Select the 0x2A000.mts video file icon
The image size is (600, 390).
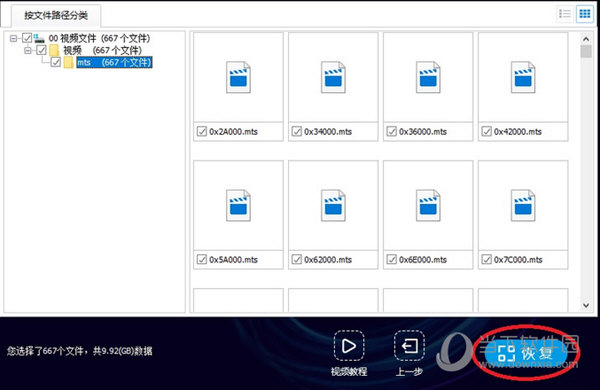tap(238, 77)
